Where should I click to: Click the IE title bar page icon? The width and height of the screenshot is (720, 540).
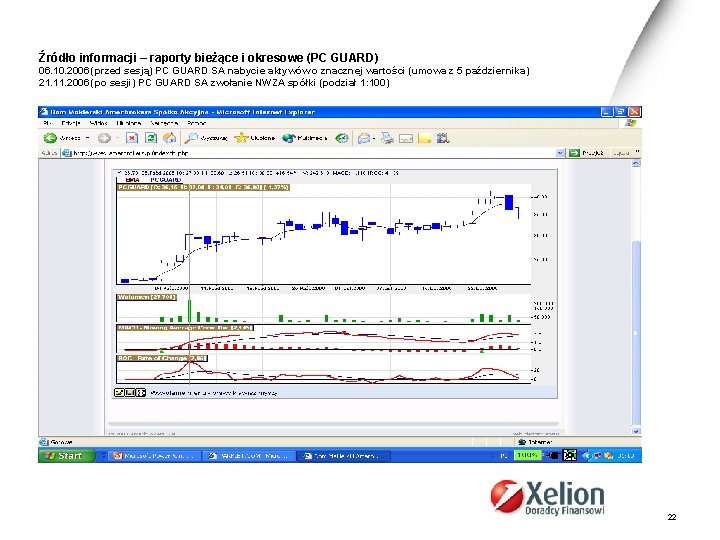pyautogui.click(x=44, y=112)
